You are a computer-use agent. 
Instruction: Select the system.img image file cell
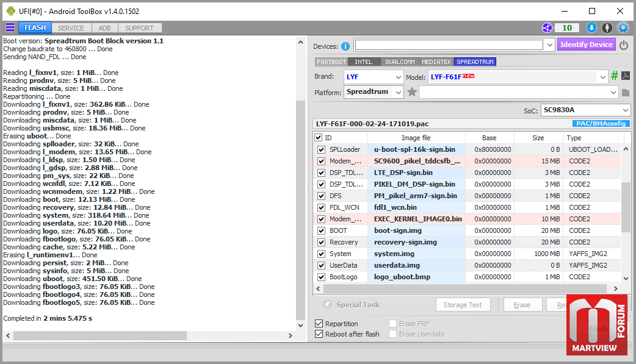pos(416,254)
